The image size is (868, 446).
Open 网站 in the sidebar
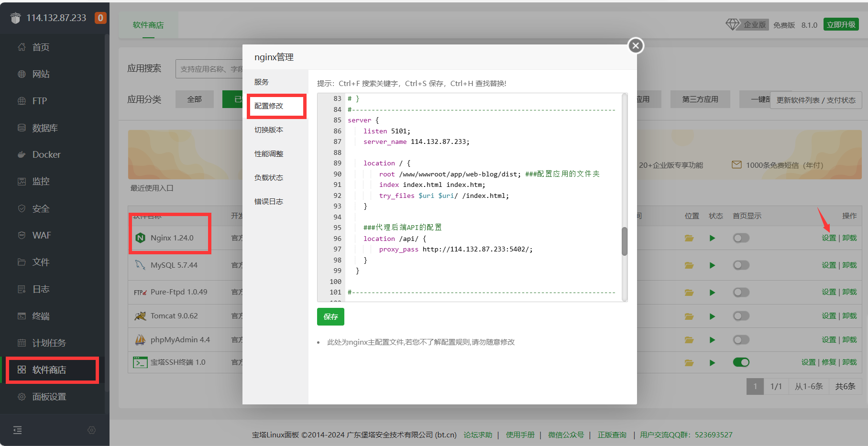pos(41,74)
